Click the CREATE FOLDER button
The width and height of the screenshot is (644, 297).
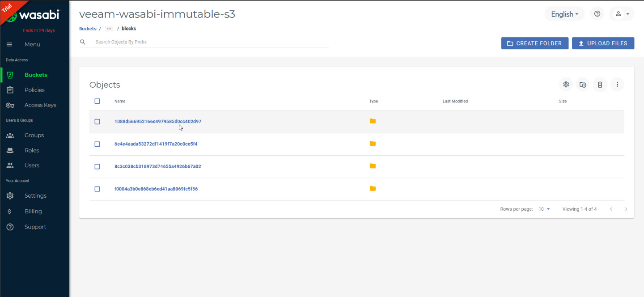[534, 43]
